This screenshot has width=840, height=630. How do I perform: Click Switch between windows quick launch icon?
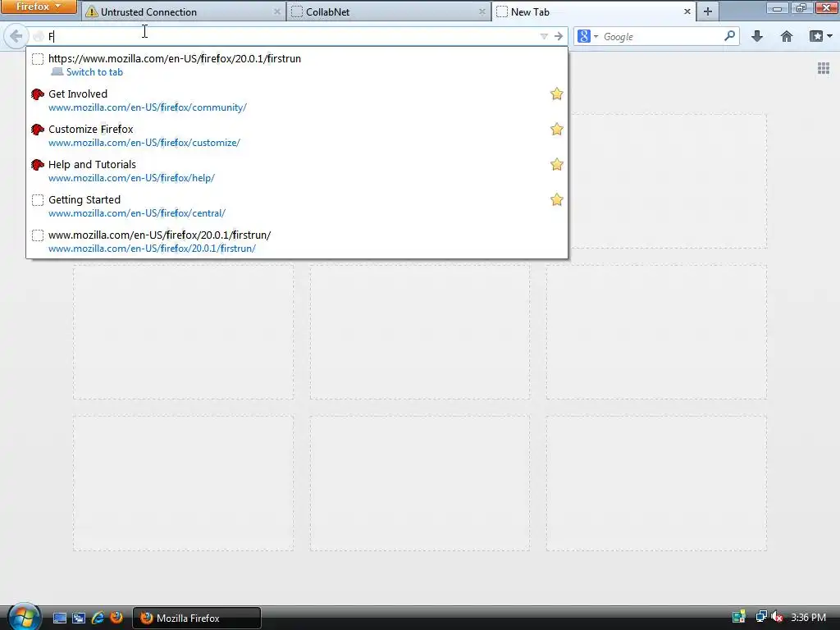point(78,619)
